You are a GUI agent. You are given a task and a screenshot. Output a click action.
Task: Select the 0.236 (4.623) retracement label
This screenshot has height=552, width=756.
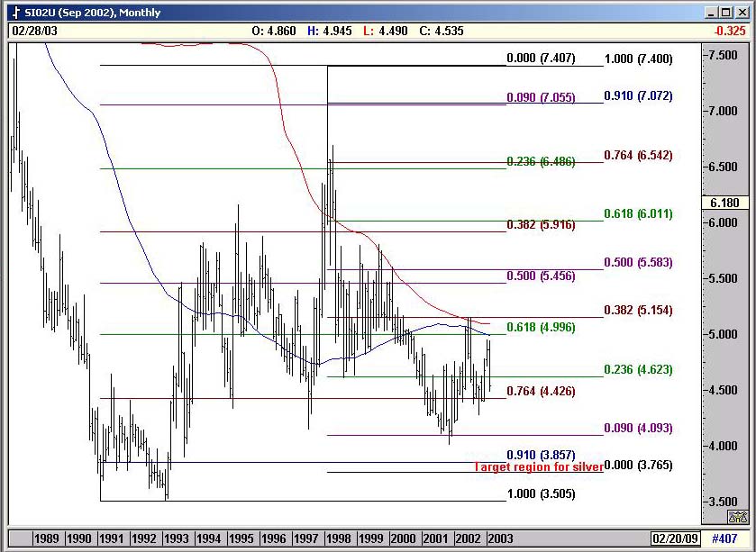coord(638,369)
